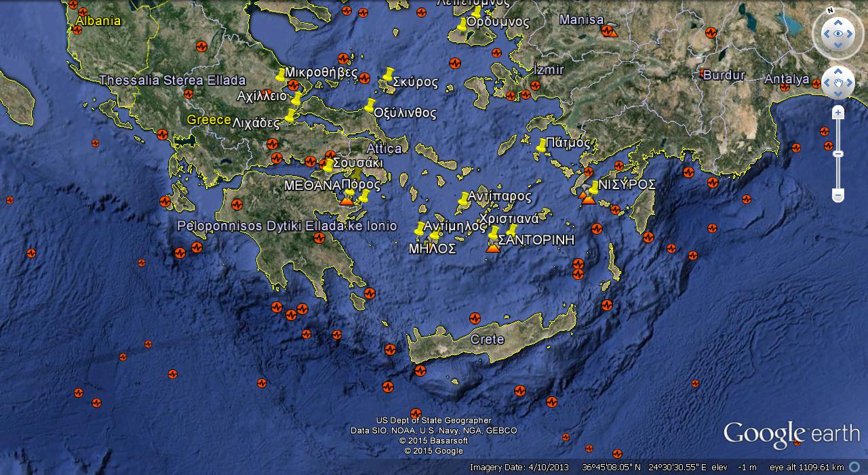This screenshot has width=868, height=475.
Task: Click the Crete island label
Action: (487, 339)
